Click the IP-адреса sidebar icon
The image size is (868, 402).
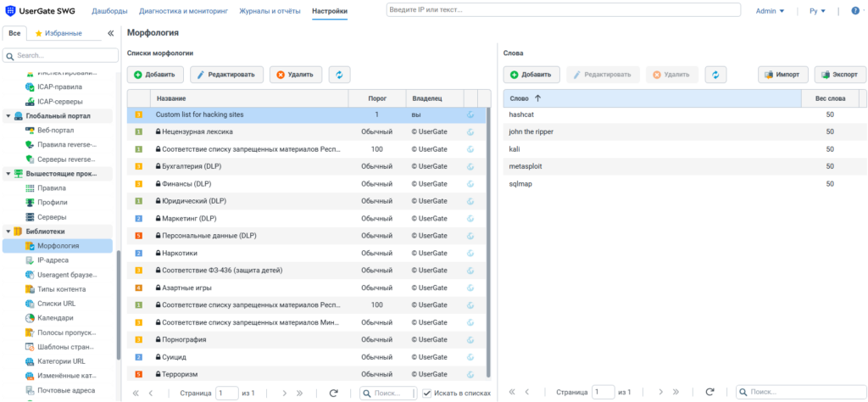pos(30,260)
